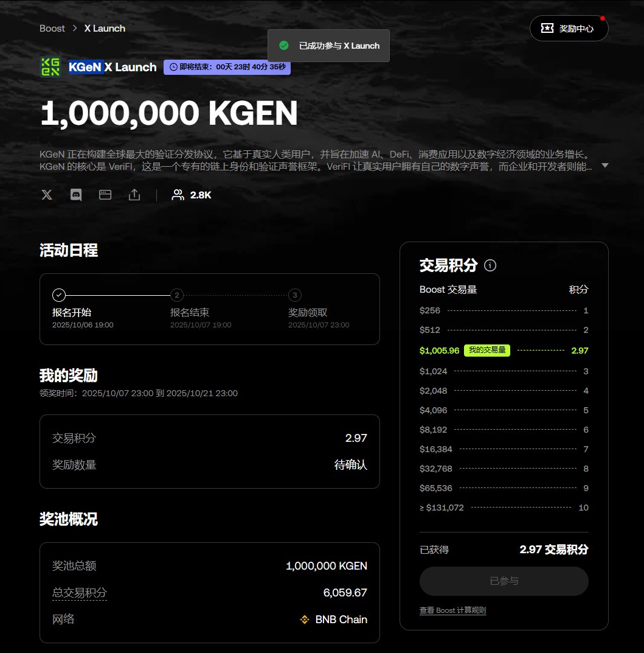
Task: Expand the project description triangle
Action: [x=605, y=166]
